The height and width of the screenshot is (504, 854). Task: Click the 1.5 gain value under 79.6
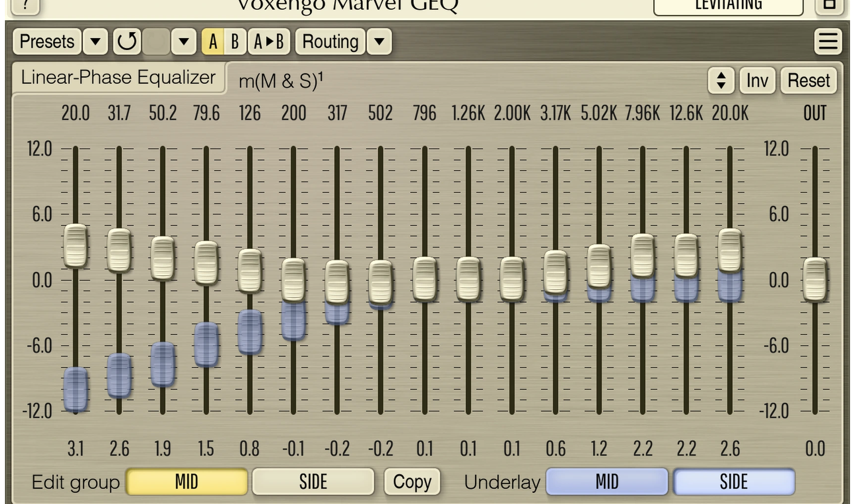pyautogui.click(x=206, y=449)
